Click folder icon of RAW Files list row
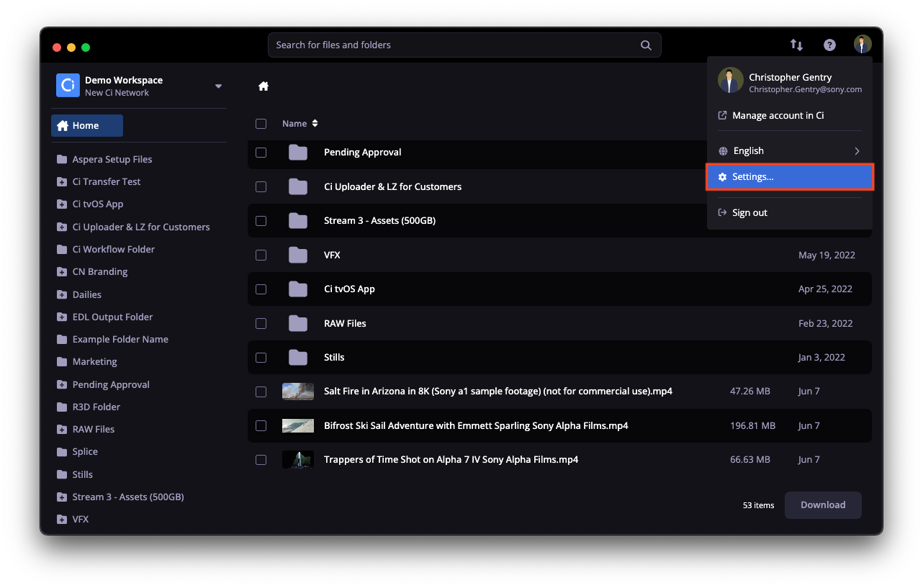923x588 pixels. click(x=298, y=323)
